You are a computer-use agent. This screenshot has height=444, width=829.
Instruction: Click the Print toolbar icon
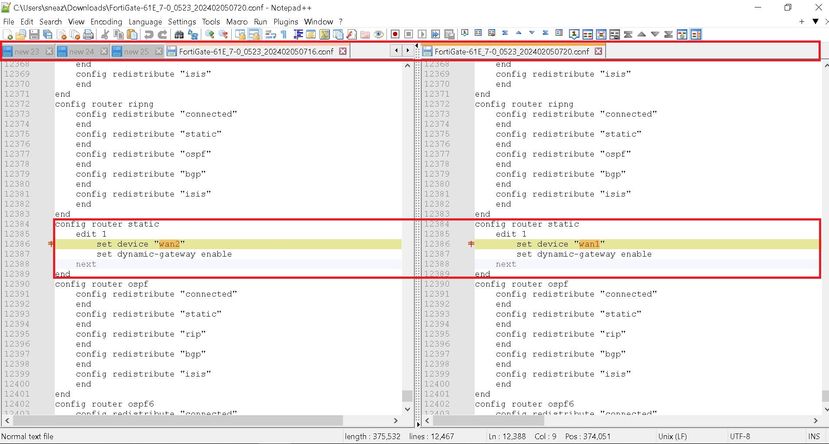click(x=88, y=34)
